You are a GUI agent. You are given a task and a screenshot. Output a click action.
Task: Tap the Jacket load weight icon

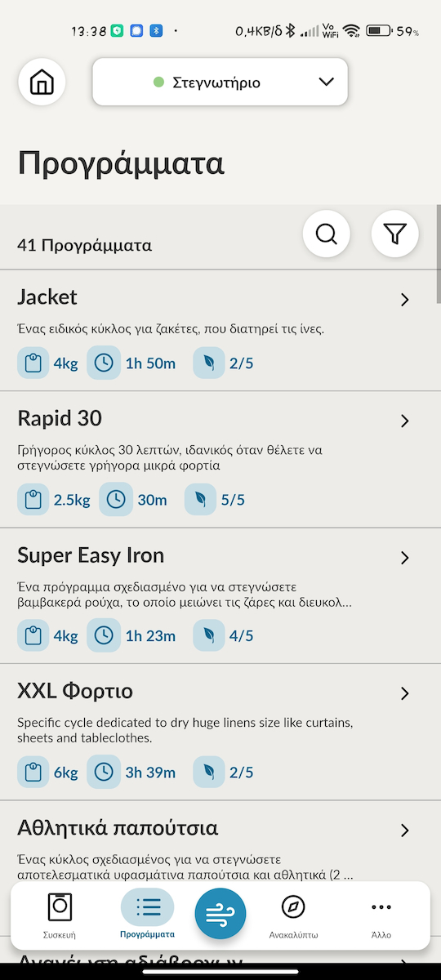[x=33, y=363]
